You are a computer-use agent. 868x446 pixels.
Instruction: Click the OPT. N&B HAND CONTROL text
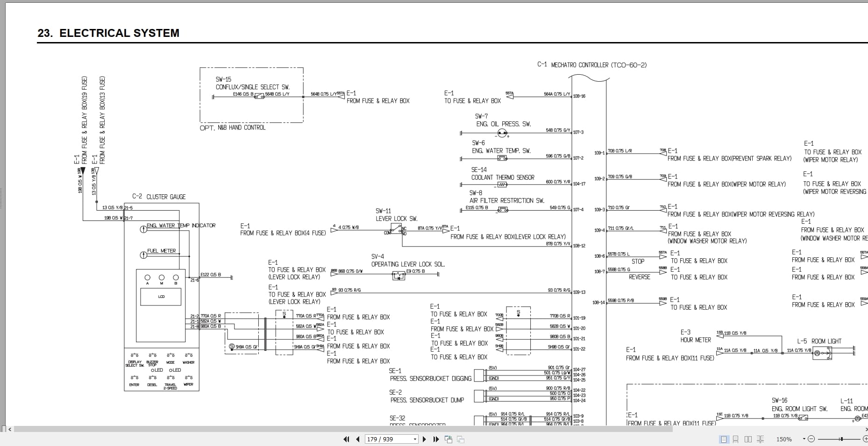233,127
